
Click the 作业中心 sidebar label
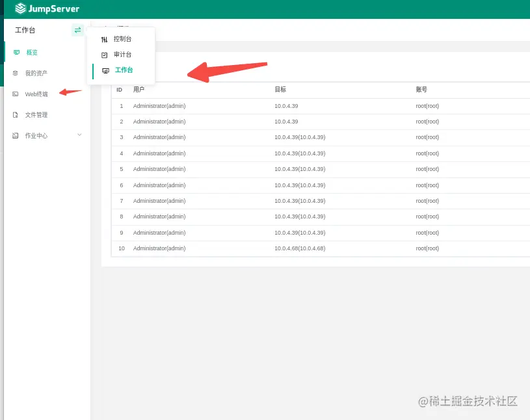point(36,136)
